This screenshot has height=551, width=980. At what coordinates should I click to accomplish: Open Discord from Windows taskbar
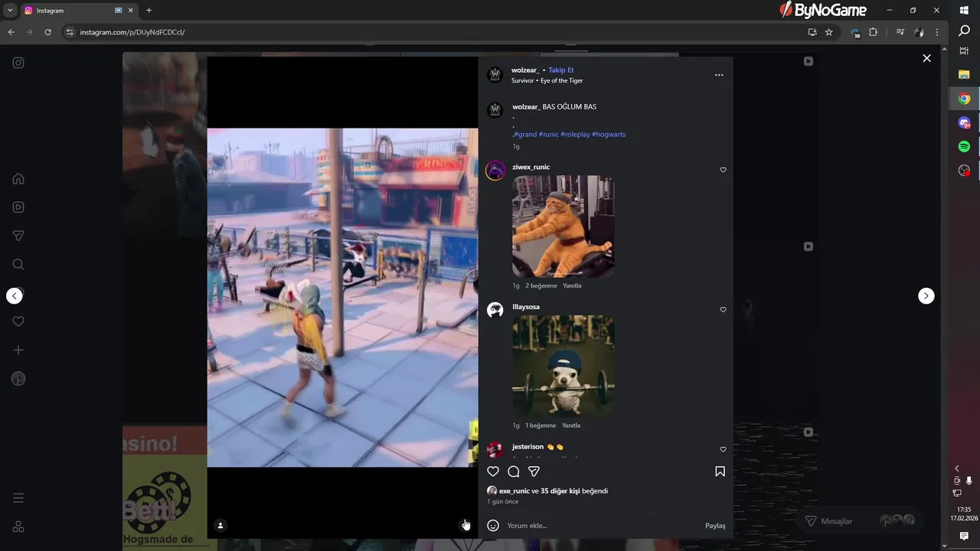coord(964,122)
